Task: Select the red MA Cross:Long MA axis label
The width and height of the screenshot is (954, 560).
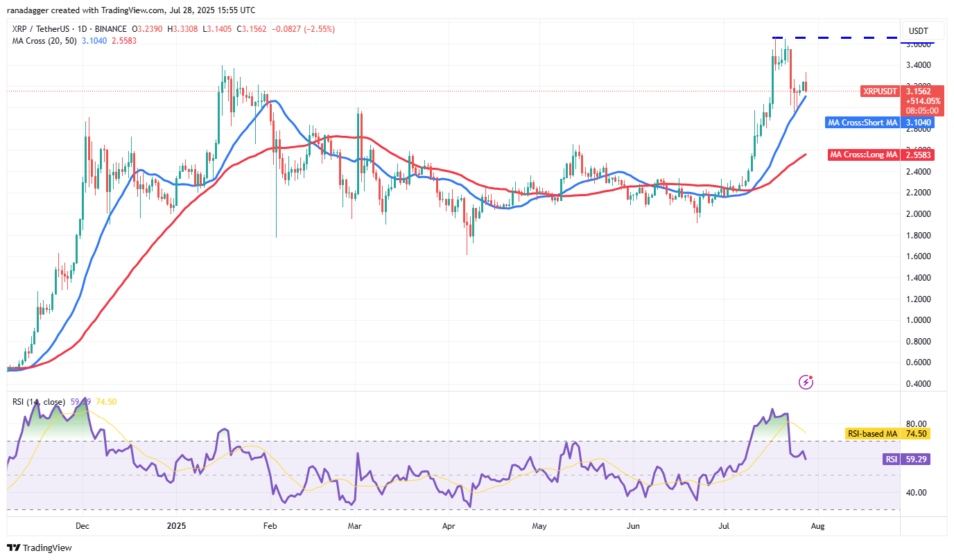Action: [863, 155]
